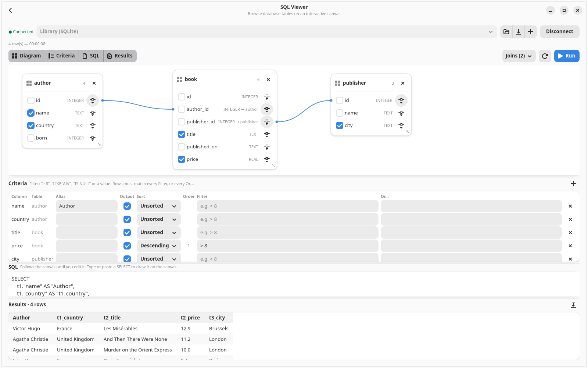Go back using the back arrow
The width and height of the screenshot is (588, 368).
(x=11, y=10)
